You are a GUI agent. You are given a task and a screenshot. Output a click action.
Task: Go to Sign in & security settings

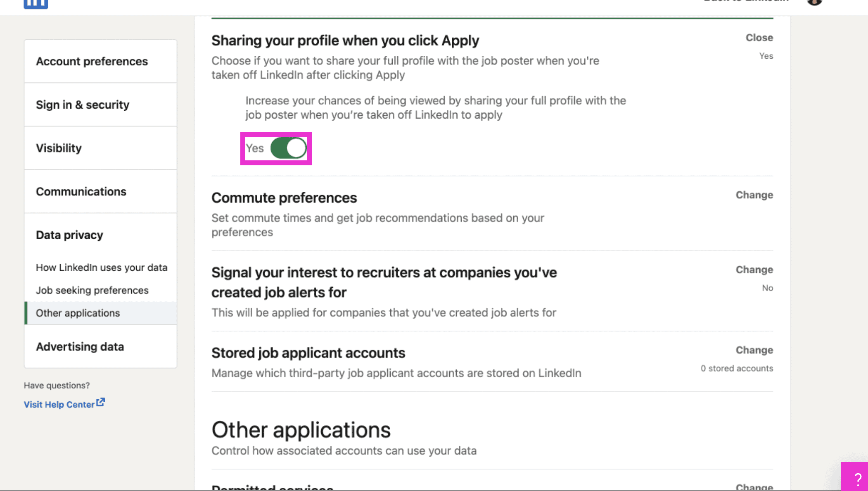(82, 105)
